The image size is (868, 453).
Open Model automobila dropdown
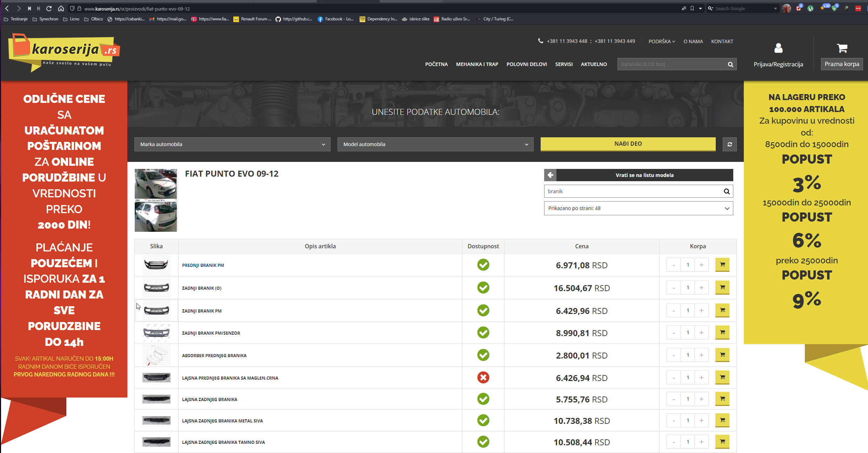[435, 144]
